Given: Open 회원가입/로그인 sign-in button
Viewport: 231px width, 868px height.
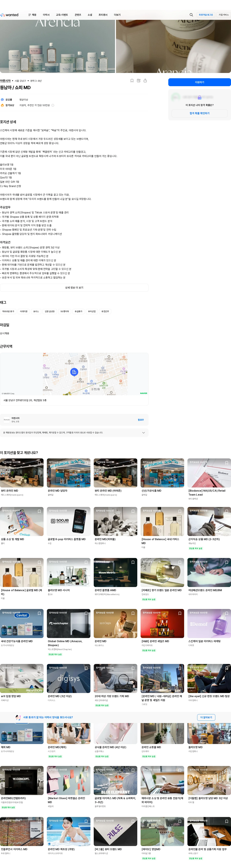Looking at the screenshot, I should pos(206,15).
